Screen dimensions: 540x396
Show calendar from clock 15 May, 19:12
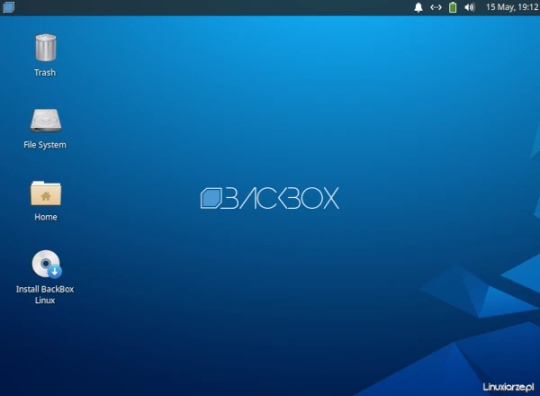tap(512, 7)
